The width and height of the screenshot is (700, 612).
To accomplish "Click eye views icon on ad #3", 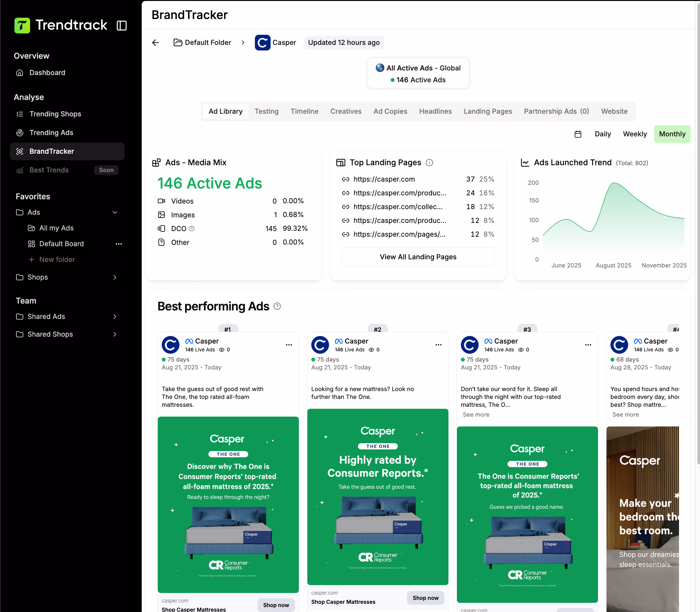I will point(521,350).
